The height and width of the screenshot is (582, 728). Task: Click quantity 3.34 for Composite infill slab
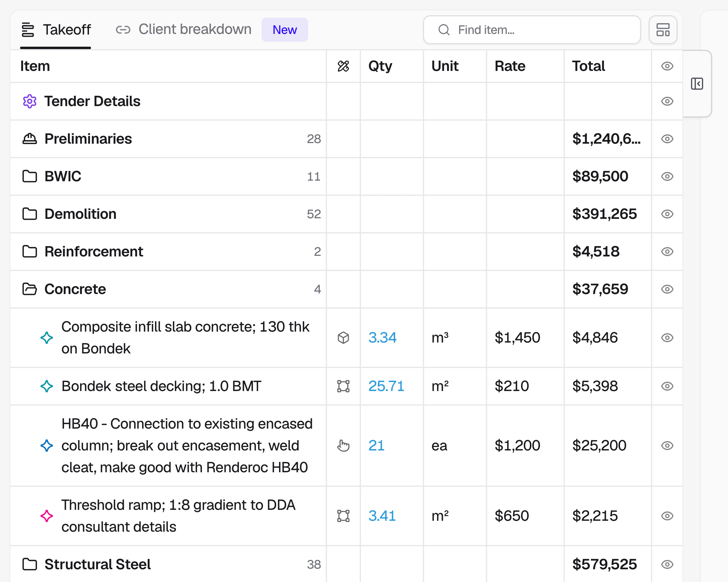click(382, 338)
